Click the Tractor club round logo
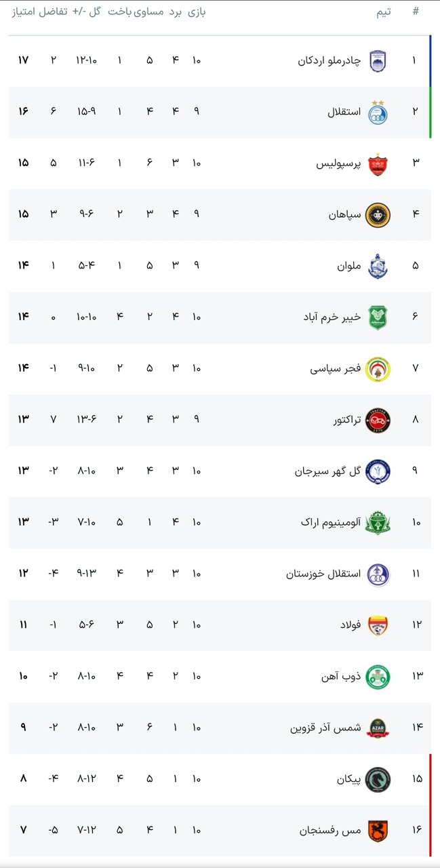Image resolution: width=440 pixels, height=868 pixels. click(x=378, y=420)
